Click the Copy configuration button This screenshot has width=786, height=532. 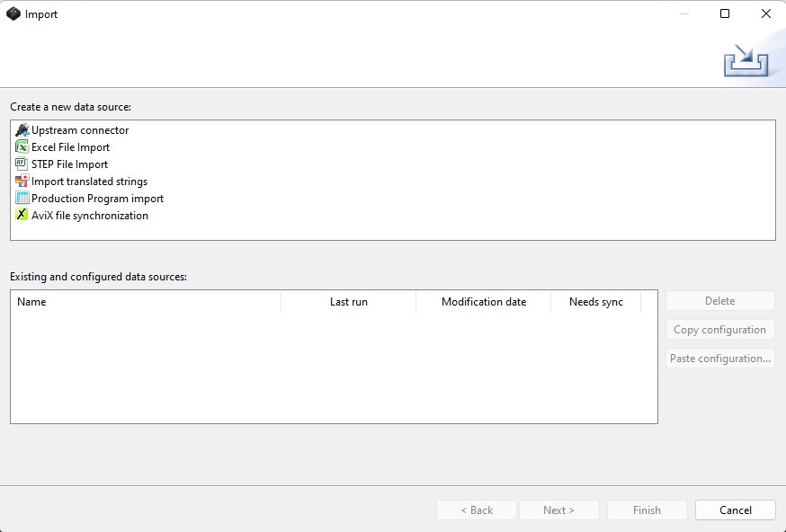(719, 330)
